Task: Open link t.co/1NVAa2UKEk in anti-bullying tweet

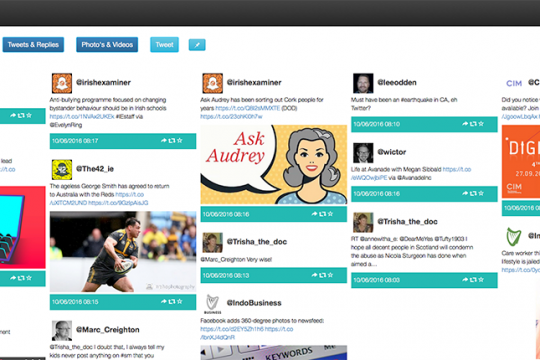Action: point(82,116)
